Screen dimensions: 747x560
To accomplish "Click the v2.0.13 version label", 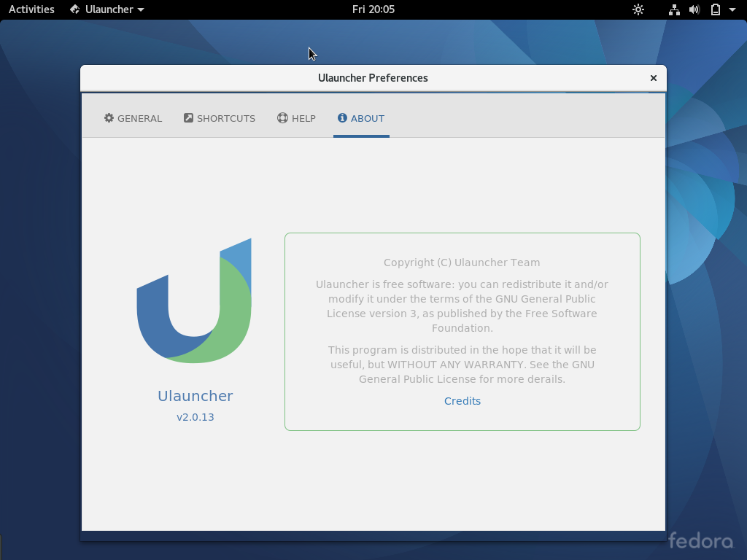I will point(196,417).
